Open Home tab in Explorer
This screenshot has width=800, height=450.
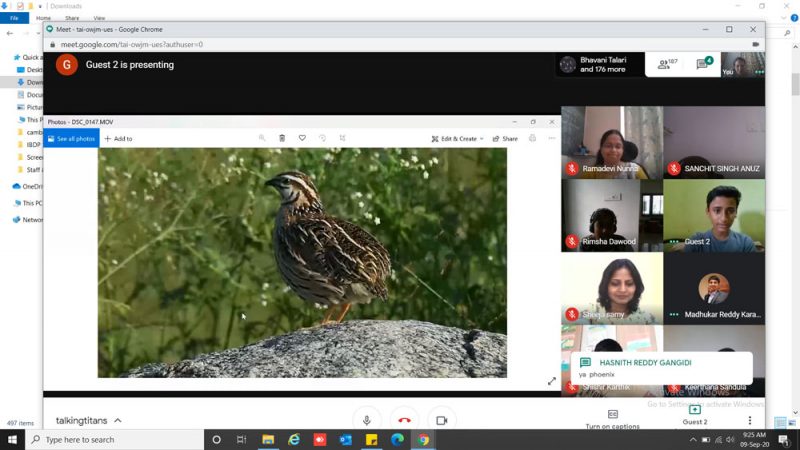pos(43,18)
